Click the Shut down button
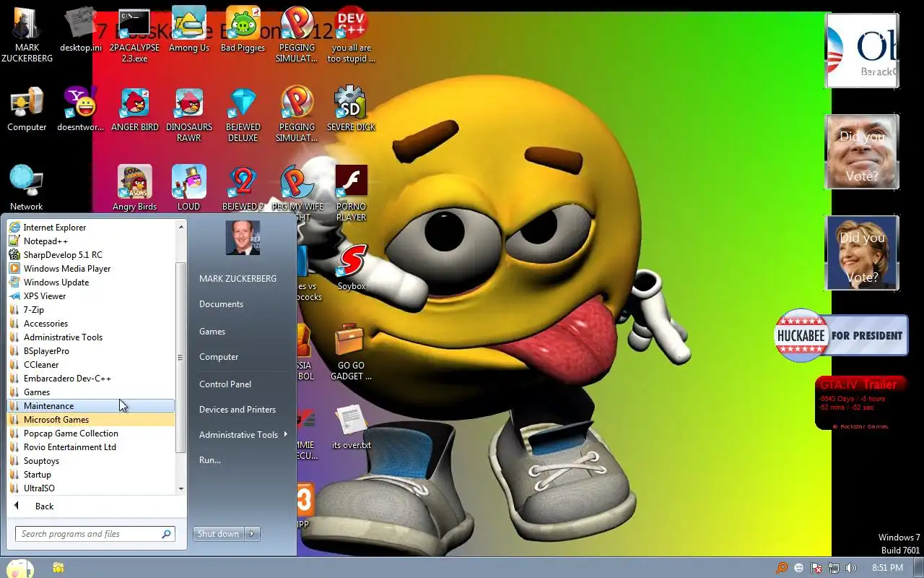 (218, 534)
